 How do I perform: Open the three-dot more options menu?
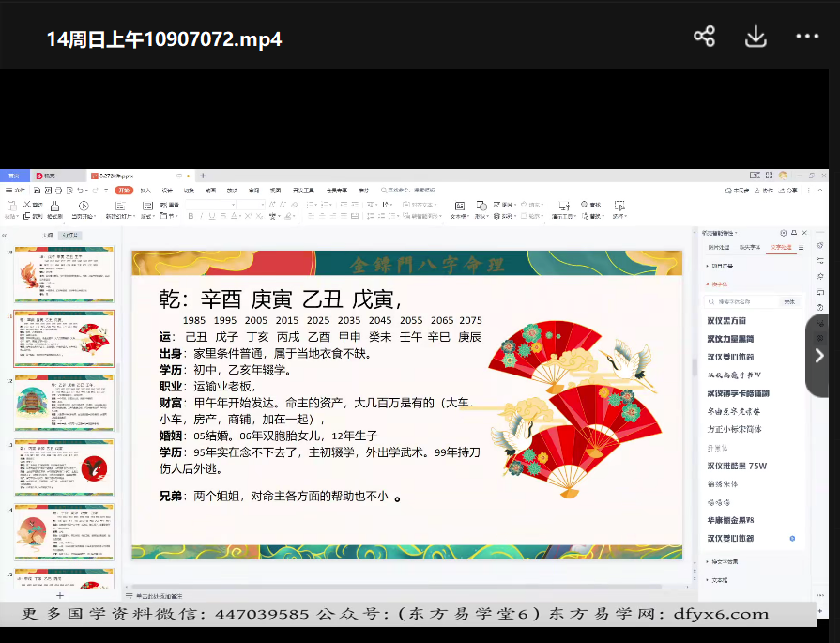pos(807,37)
